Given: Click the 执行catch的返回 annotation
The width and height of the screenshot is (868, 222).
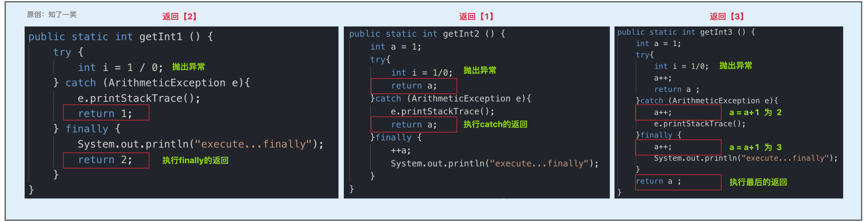Looking at the screenshot, I should click(x=495, y=124).
